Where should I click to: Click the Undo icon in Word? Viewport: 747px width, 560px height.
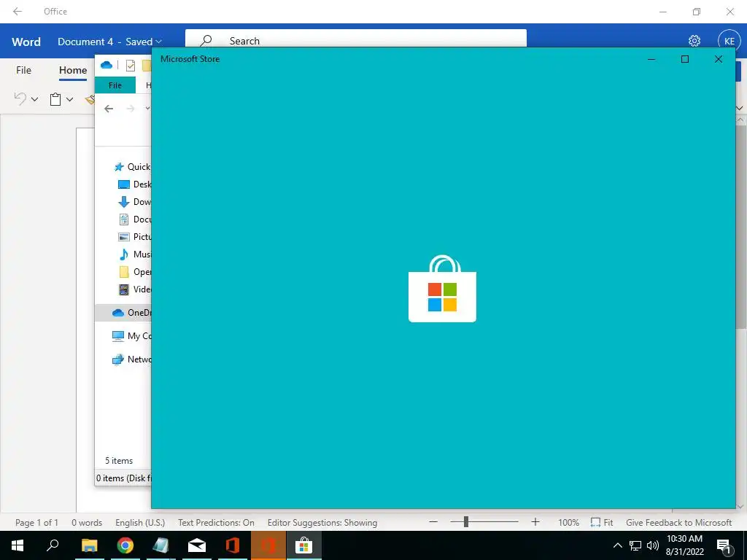click(20, 98)
